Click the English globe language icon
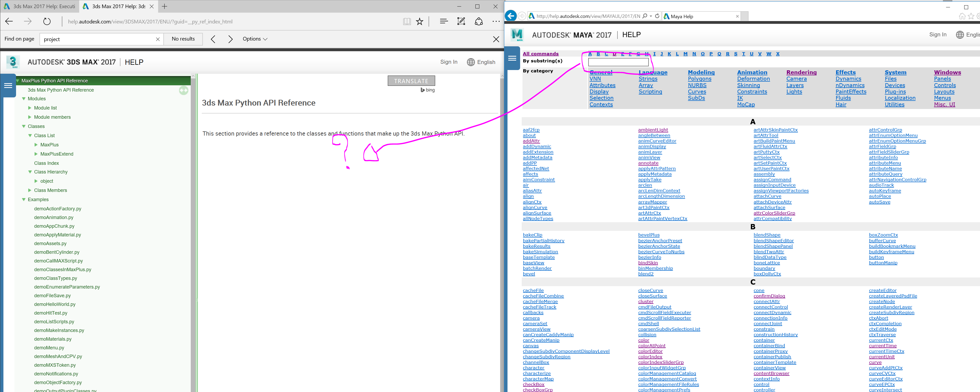Screen dimensions: 980x392 [471, 62]
